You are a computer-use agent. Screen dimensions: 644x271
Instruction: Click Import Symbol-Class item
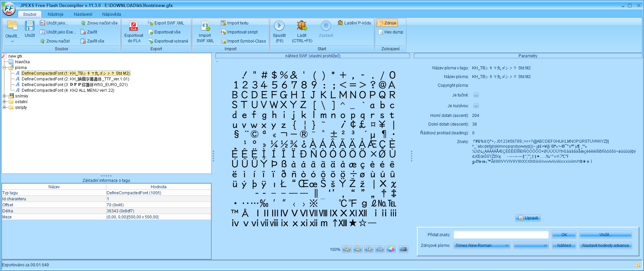(243, 41)
